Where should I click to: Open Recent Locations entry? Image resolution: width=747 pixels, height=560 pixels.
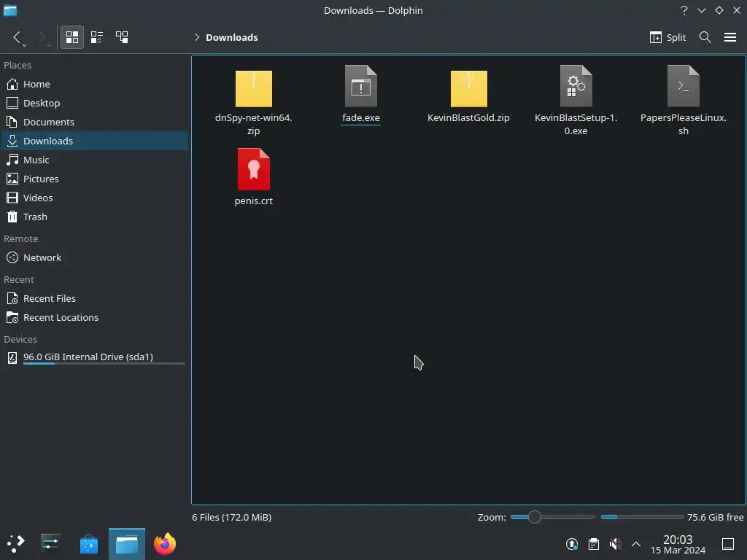click(95, 318)
